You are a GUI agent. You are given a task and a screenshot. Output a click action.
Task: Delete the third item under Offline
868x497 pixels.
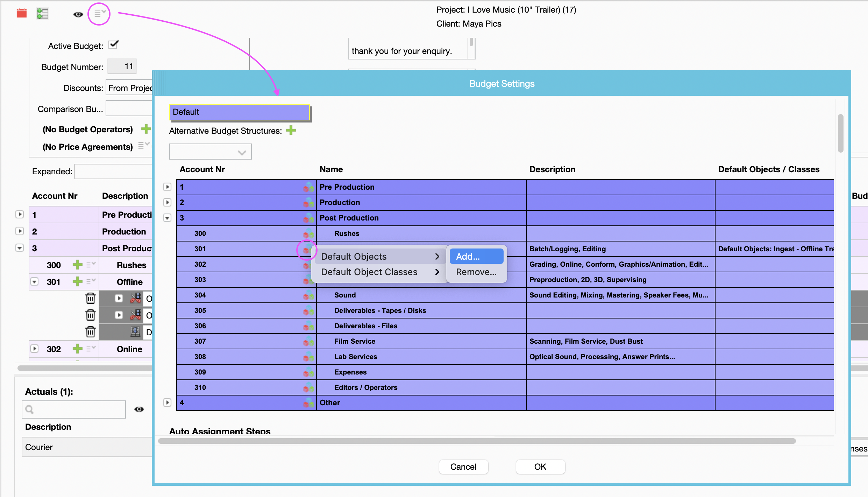pyautogui.click(x=91, y=331)
